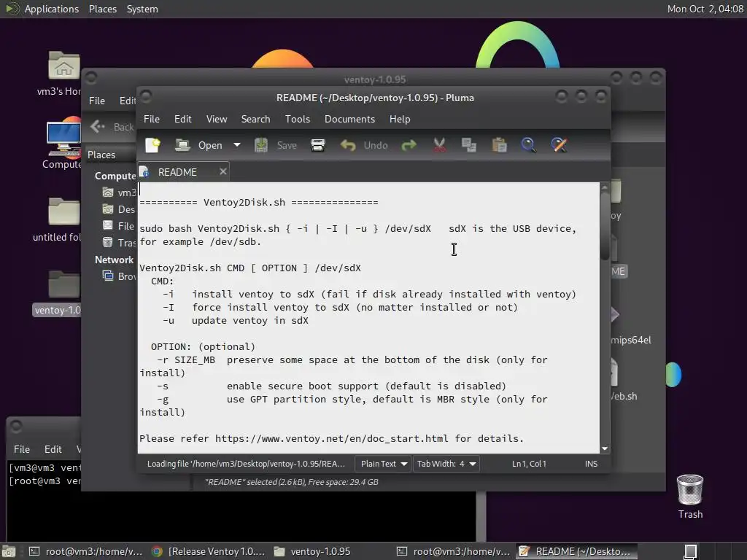Open the System menu in top panel
This screenshot has height=560, width=747.
[142, 9]
